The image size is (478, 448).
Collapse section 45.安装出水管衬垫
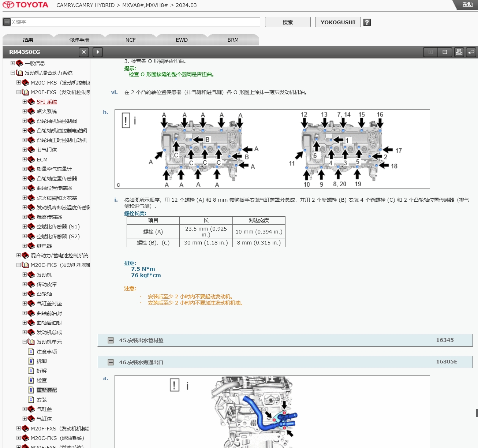tap(111, 340)
